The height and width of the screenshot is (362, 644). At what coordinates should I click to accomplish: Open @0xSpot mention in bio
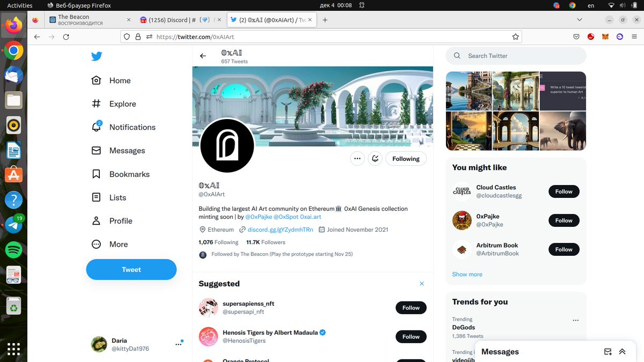[286, 217]
